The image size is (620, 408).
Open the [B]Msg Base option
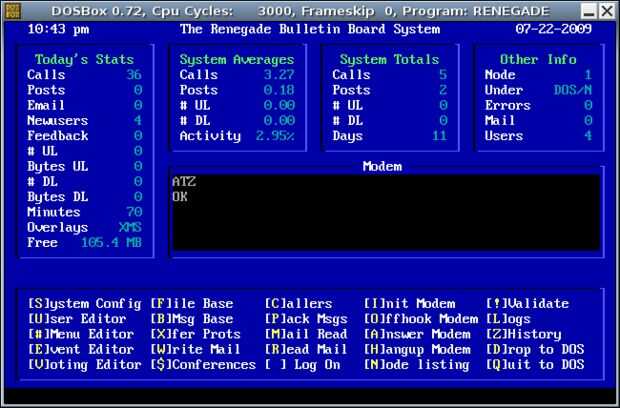click(x=191, y=319)
